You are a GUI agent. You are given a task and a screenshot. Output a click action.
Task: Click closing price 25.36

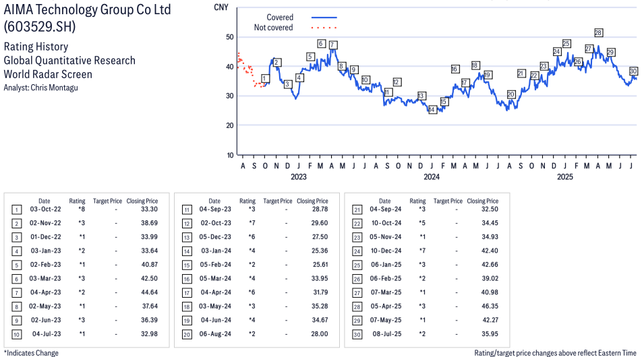pos(320,251)
